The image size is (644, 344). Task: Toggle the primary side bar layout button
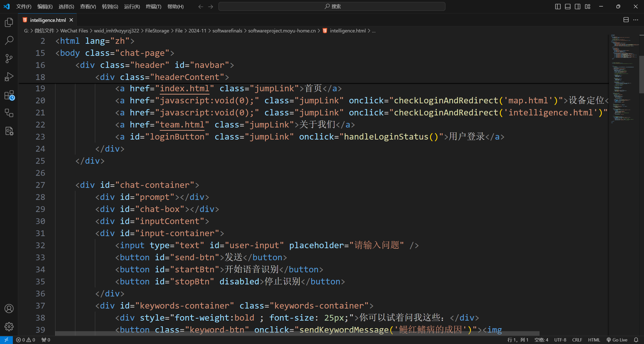pos(558,7)
